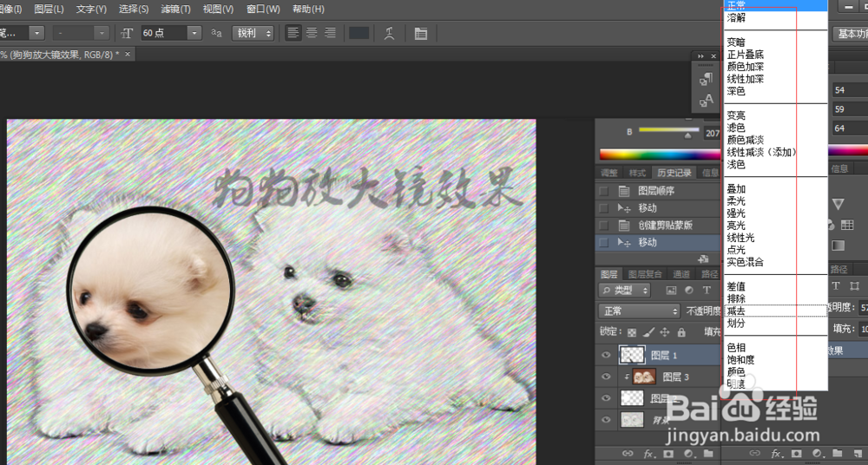
Task: Pick a color from the spectrum ramp
Action: coord(659,154)
